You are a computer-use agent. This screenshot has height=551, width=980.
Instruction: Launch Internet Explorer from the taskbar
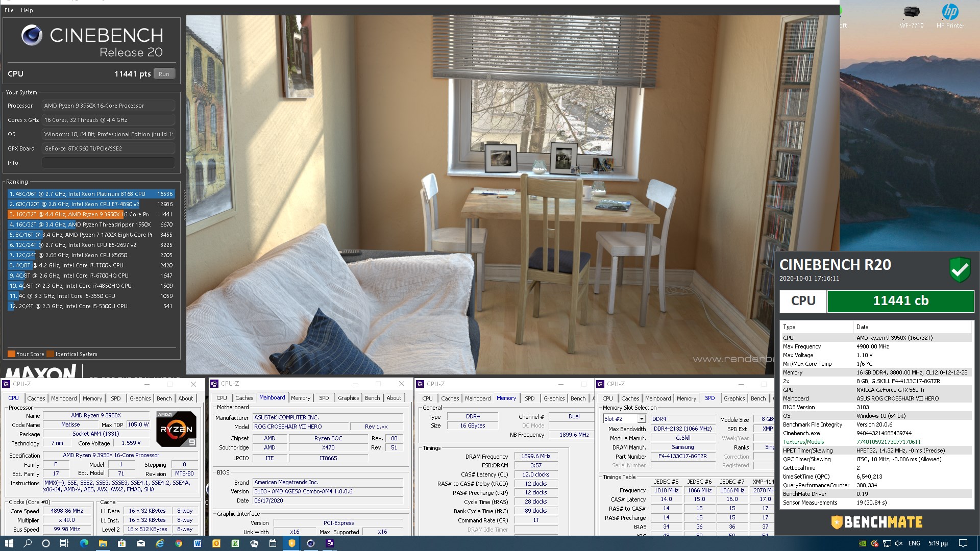pos(159,543)
